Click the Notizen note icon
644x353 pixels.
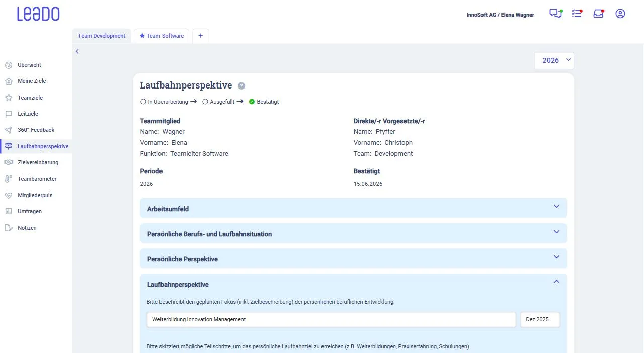point(9,228)
